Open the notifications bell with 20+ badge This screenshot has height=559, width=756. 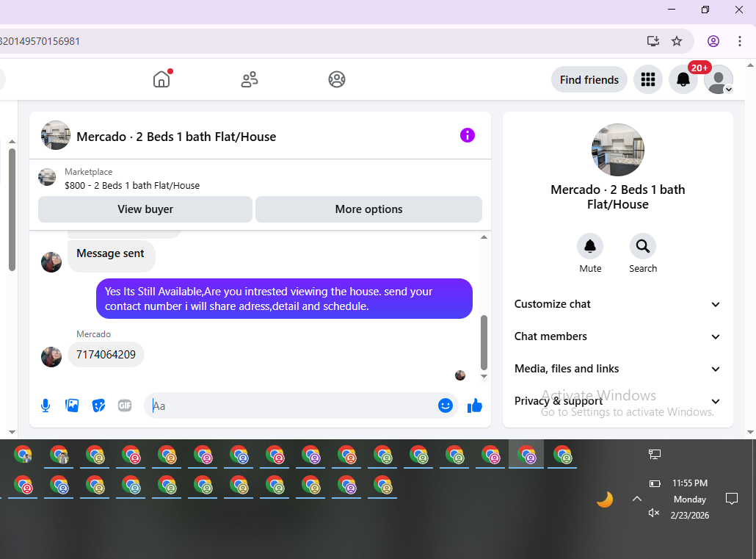point(683,79)
